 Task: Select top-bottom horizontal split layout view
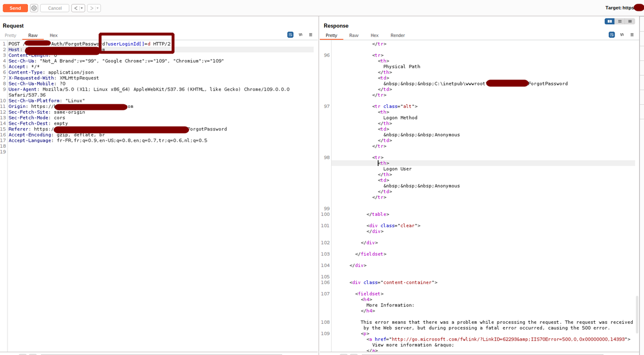pos(620,21)
